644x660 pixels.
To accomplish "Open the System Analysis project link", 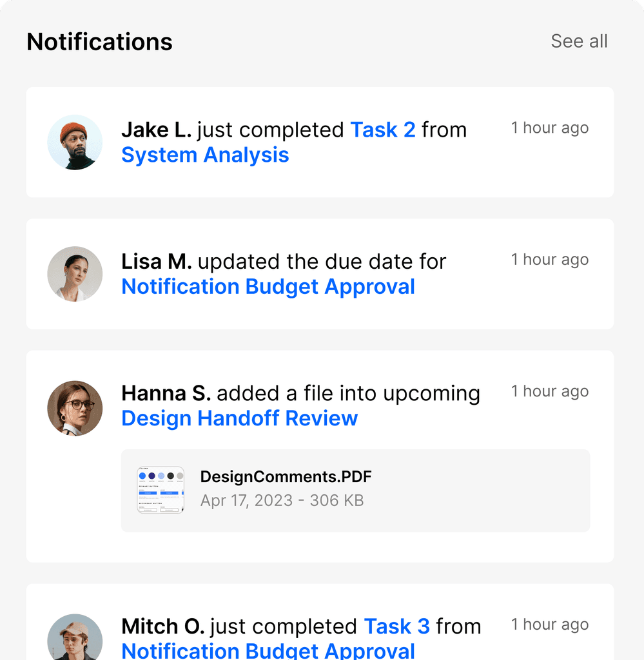I will point(205,155).
